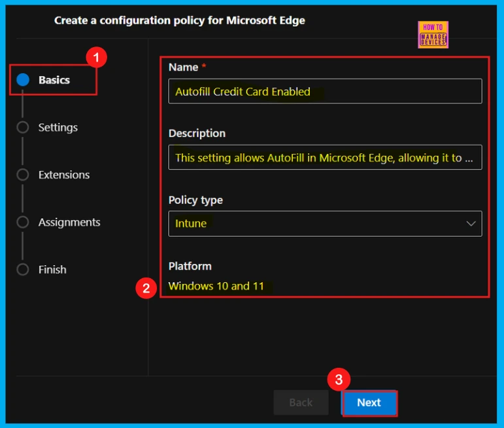Click the Policy type label
This screenshot has width=504, height=428.
click(x=195, y=200)
